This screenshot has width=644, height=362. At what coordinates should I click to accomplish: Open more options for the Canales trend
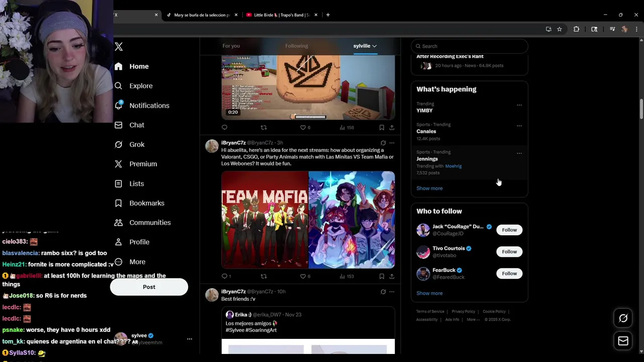tap(519, 126)
